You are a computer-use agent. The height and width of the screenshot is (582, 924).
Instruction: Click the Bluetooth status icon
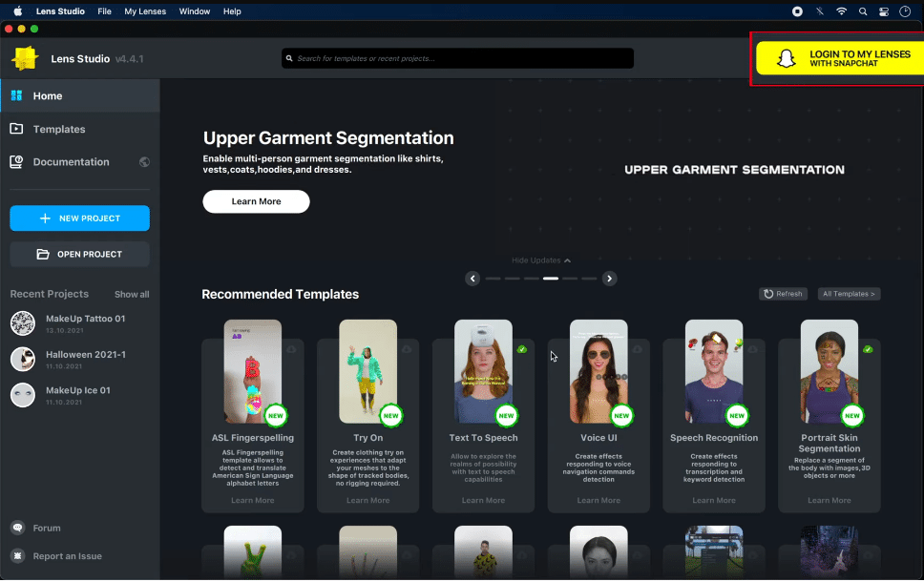[x=820, y=11]
